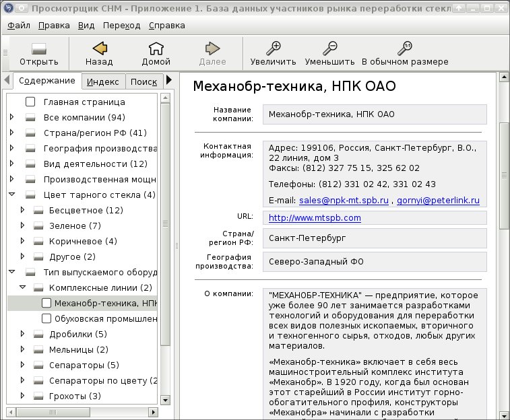Viewport: 510px width, 420px height.
Task: Click page icon of Механобр-техника tree entry
Action: 46,303
